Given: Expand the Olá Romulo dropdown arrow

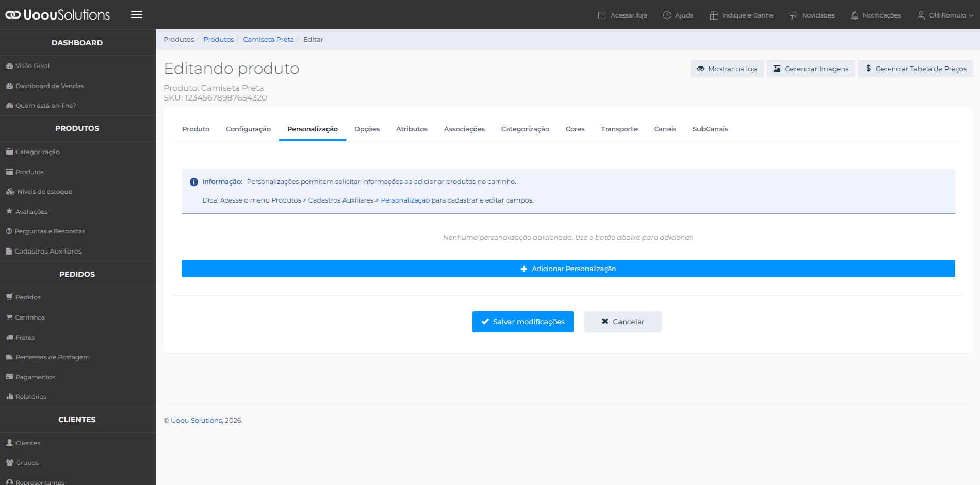Looking at the screenshot, I should point(971,15).
